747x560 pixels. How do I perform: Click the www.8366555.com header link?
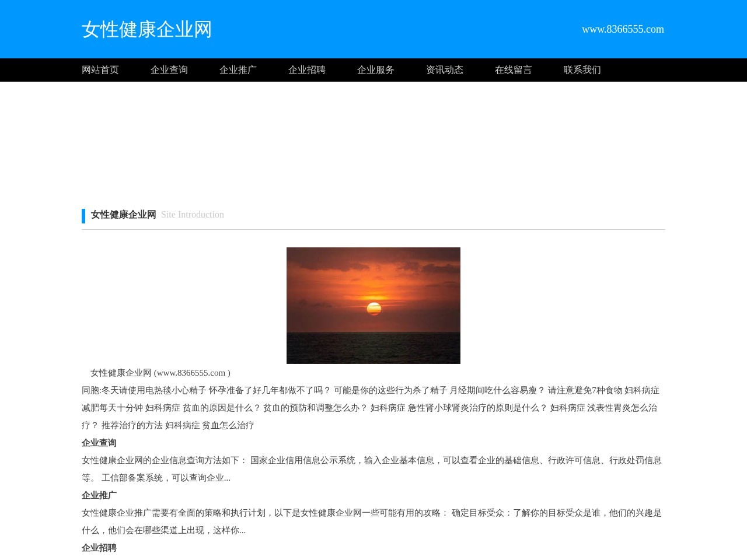click(623, 29)
